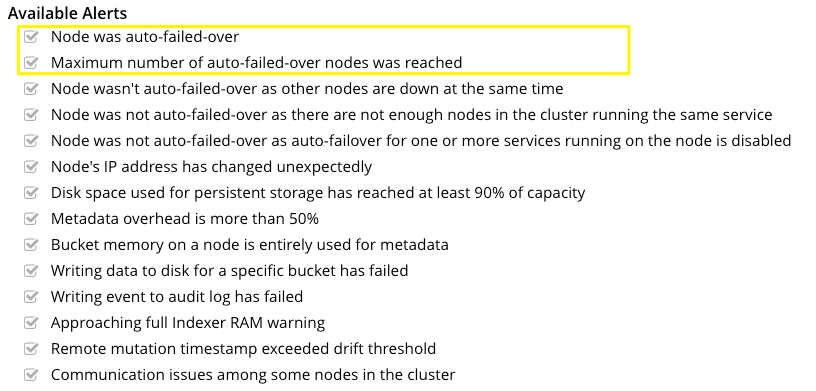Uncheck the alert about auto-failover disabled for services
This screenshot has width=816, height=391.
(31, 141)
